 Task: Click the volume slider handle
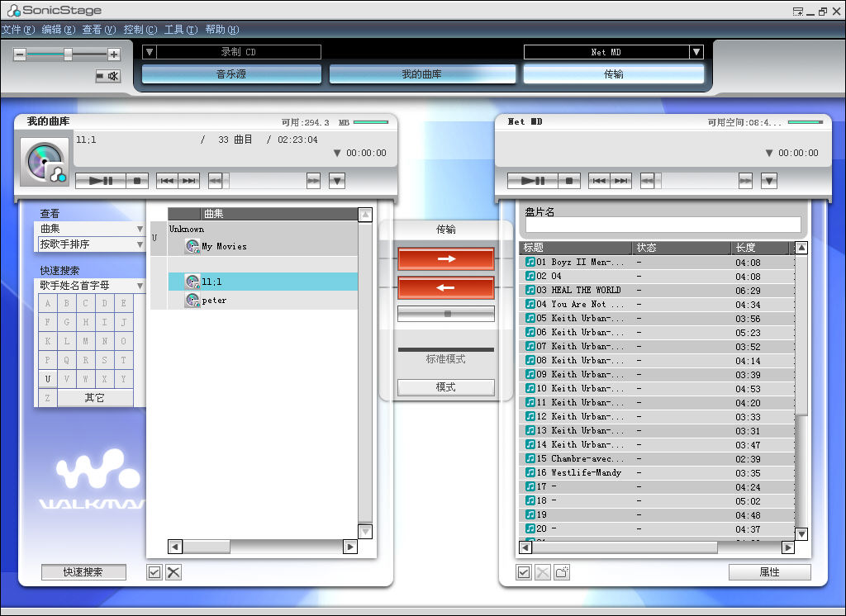[68, 54]
